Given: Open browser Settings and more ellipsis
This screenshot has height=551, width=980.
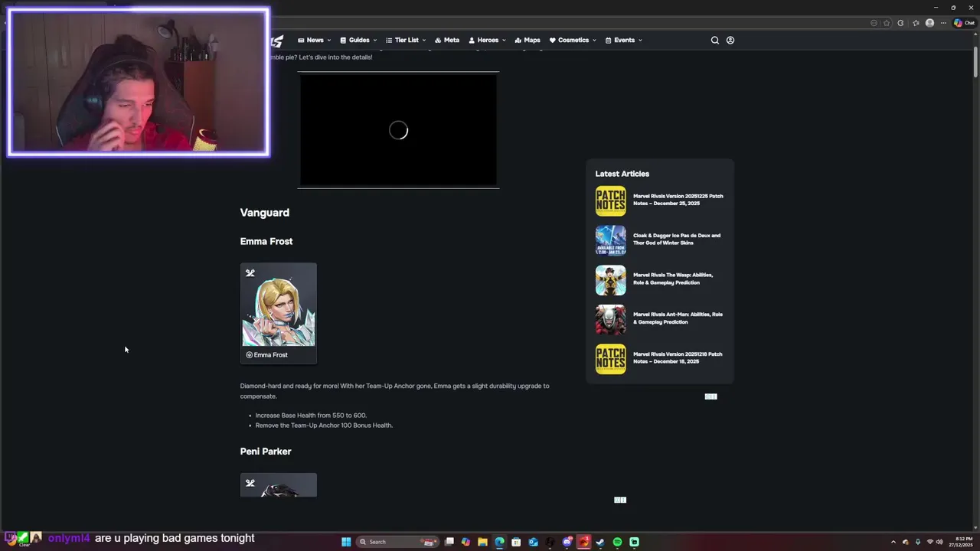Looking at the screenshot, I should click(x=943, y=23).
